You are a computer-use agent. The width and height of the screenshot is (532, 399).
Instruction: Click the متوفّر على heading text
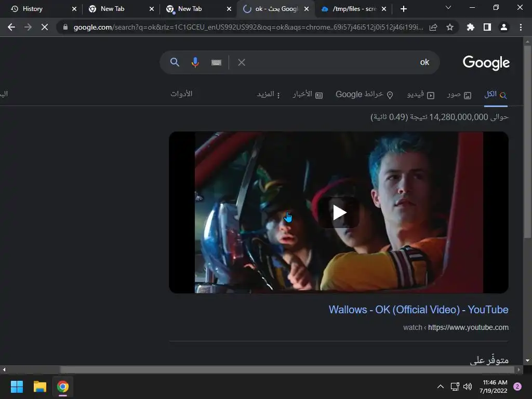click(x=489, y=361)
